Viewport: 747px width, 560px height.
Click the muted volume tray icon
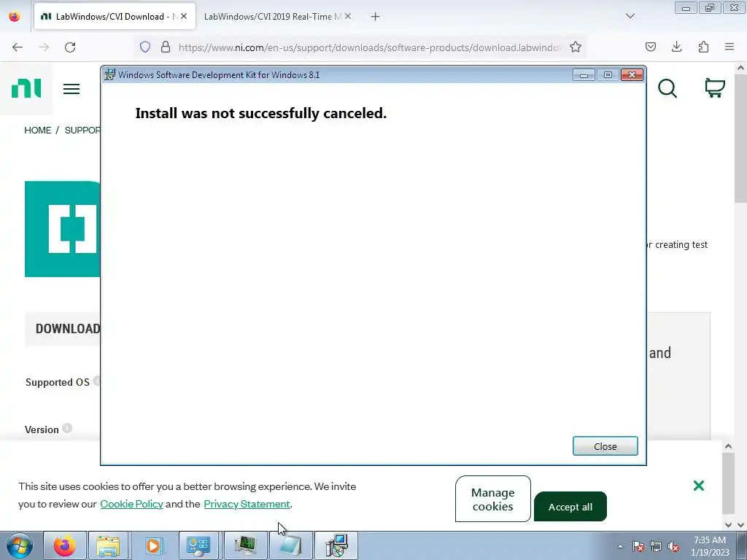click(673, 546)
